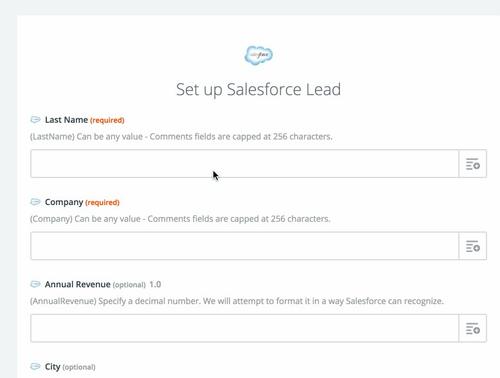The height and width of the screenshot is (378, 500).
Task: Click the 'Annual Revenue' field label
Action: [78, 284]
